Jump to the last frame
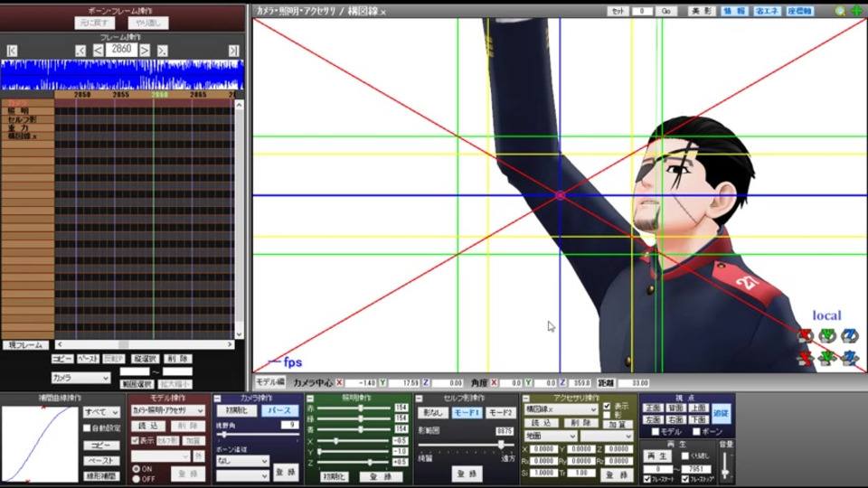 point(233,51)
